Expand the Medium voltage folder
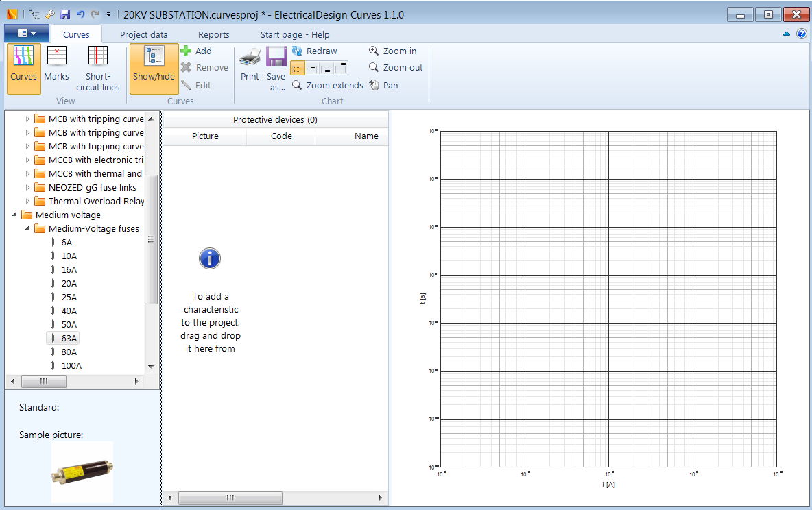 (x=15, y=215)
